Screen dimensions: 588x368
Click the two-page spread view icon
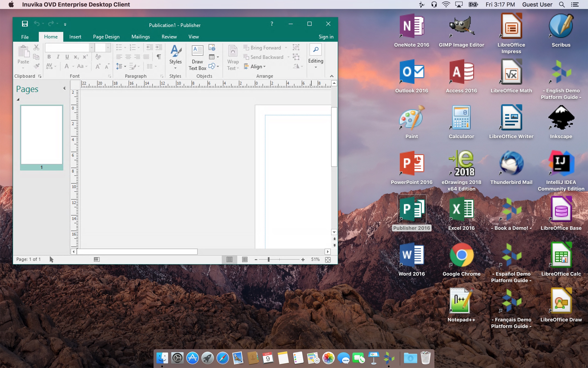pos(245,260)
